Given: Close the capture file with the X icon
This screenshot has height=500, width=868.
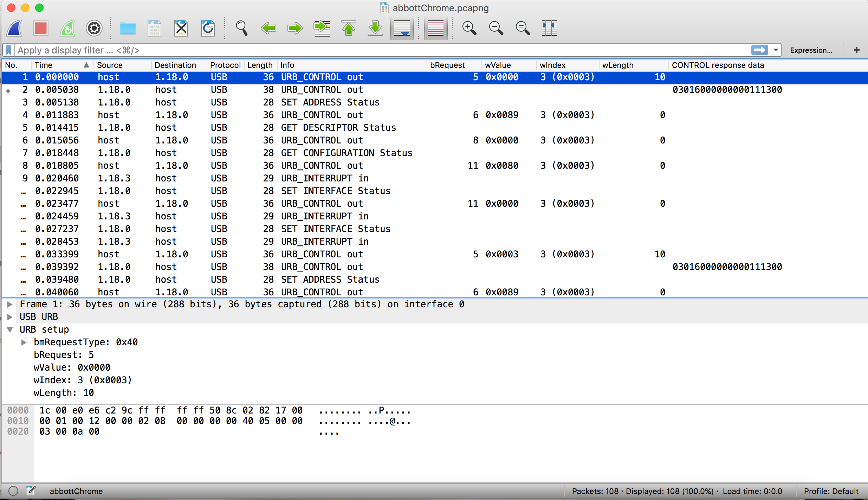Looking at the screenshot, I should [x=181, y=28].
